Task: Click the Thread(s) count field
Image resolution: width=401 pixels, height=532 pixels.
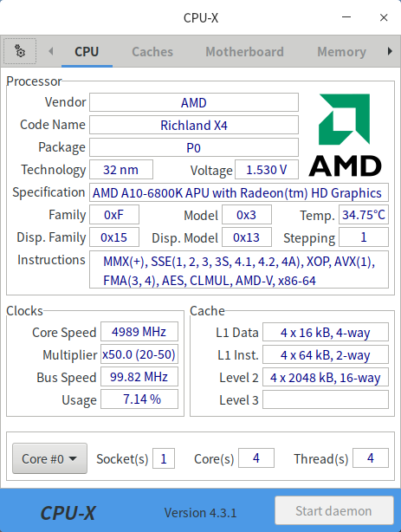Action: tap(371, 458)
